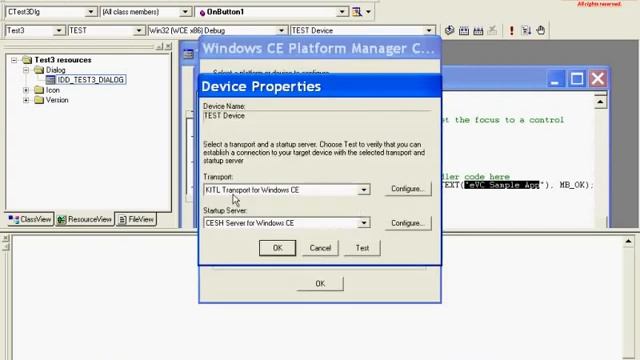
Task: Click Cancel in Device Properties dialog
Action: click(x=320, y=248)
